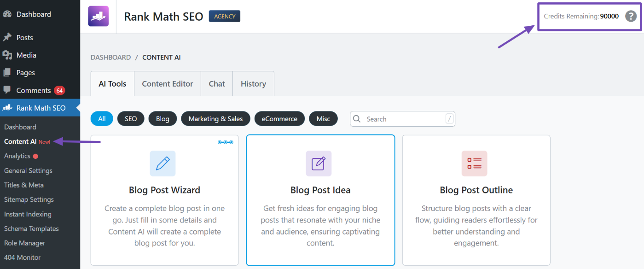The image size is (644, 269).
Task: Click the Blog Post Wizard pencil icon
Action: (162, 164)
